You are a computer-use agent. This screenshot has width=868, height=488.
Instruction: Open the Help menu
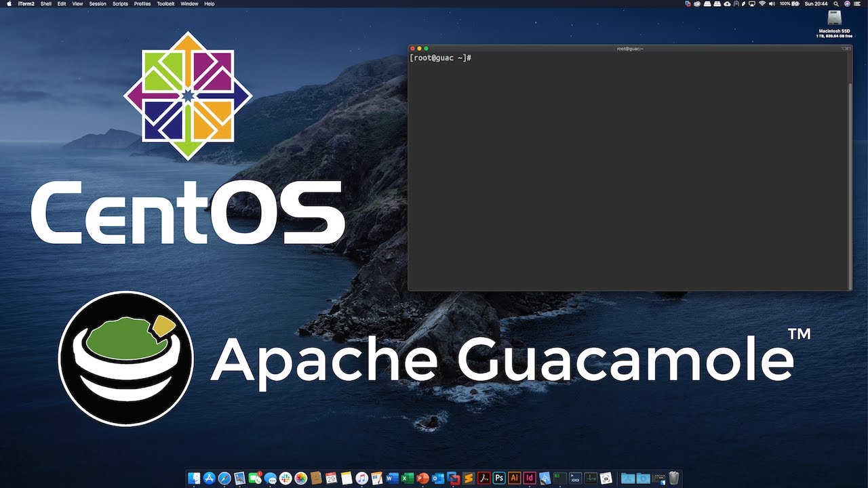click(x=210, y=3)
